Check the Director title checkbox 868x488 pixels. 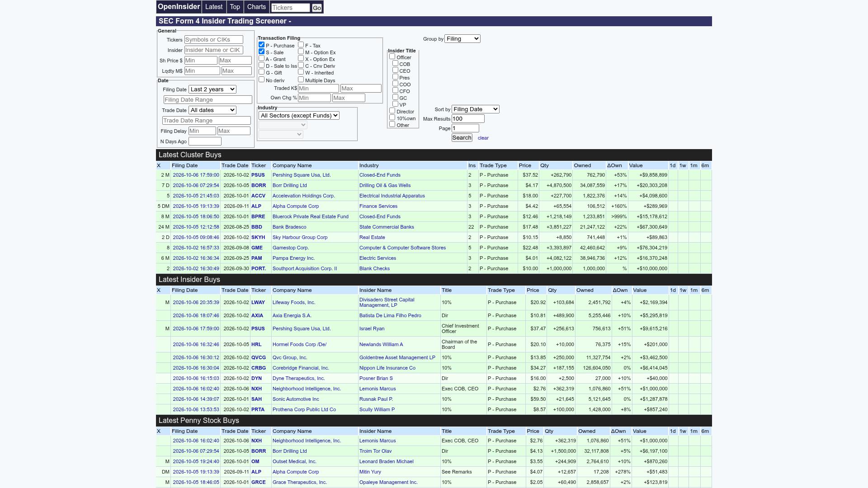[x=392, y=111]
